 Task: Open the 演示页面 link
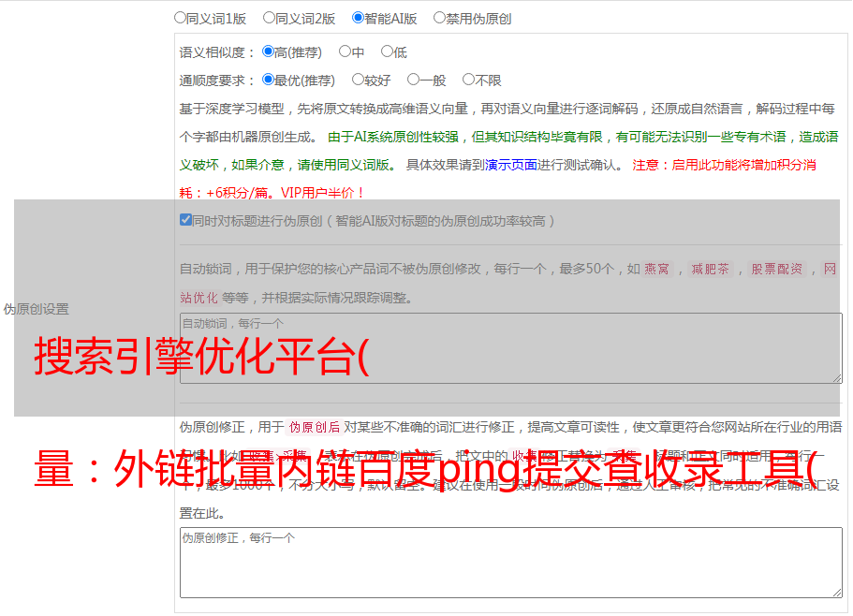(511, 165)
